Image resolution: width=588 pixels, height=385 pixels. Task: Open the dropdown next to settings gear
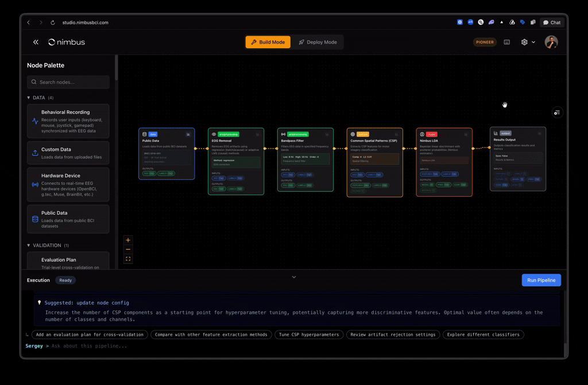533,42
